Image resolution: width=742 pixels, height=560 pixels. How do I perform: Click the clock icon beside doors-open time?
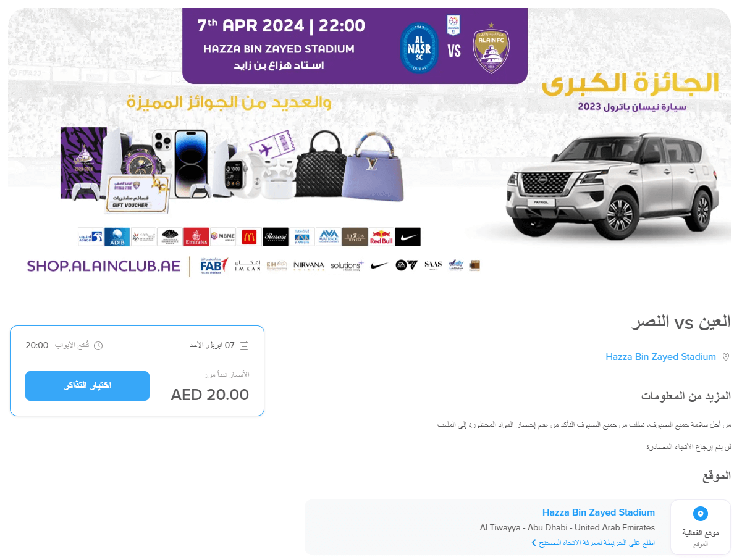click(x=98, y=346)
